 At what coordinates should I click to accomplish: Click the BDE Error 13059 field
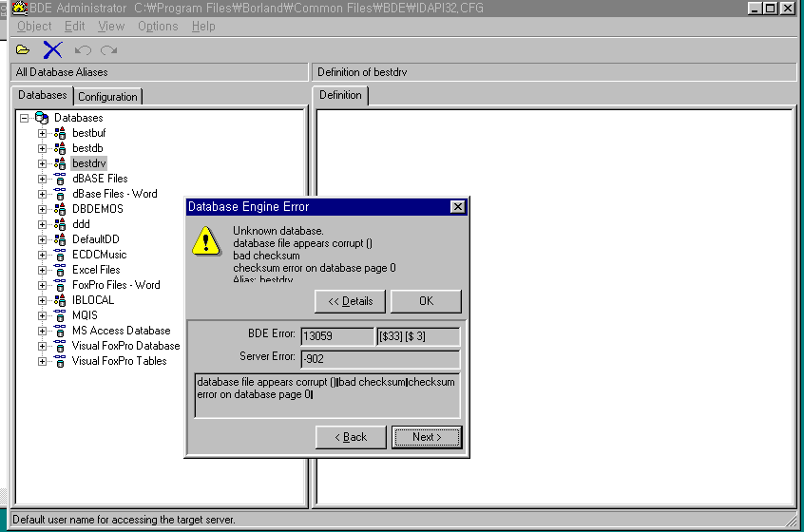click(337, 336)
